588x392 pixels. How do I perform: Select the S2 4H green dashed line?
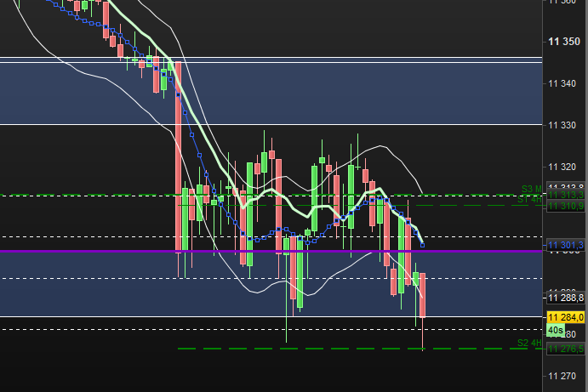pyautogui.click(x=360, y=349)
